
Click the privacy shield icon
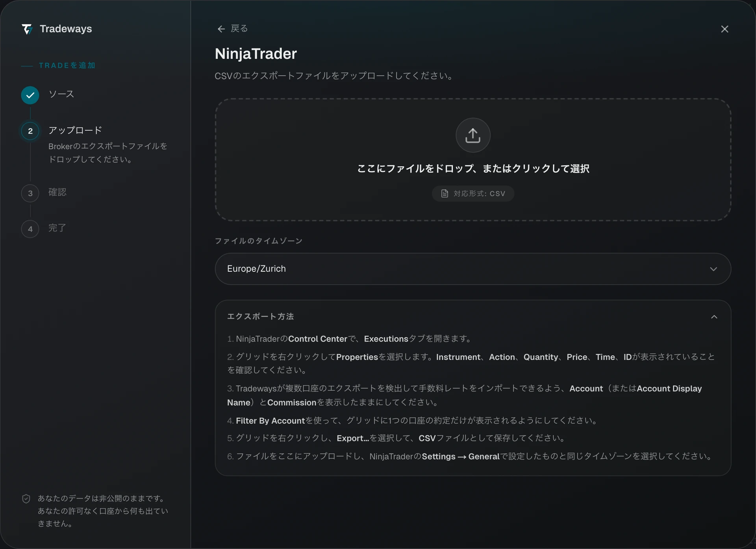[x=26, y=499]
